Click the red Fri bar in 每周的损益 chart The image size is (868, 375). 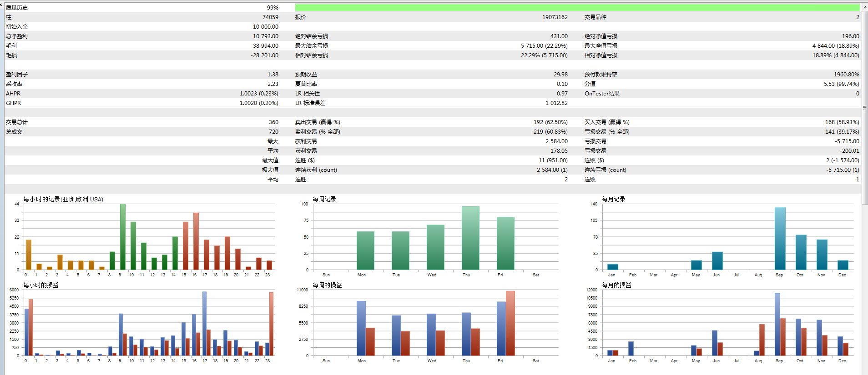pyautogui.click(x=510, y=323)
